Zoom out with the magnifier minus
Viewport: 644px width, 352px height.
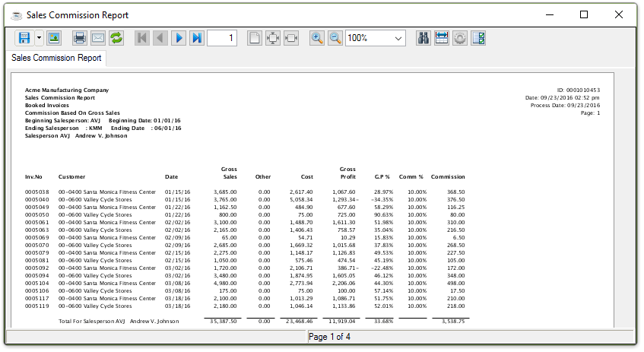pyautogui.click(x=335, y=38)
